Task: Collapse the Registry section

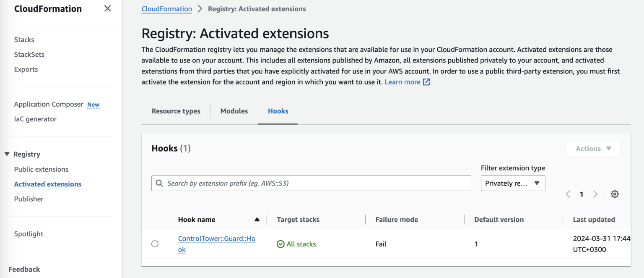Action: coord(7,154)
